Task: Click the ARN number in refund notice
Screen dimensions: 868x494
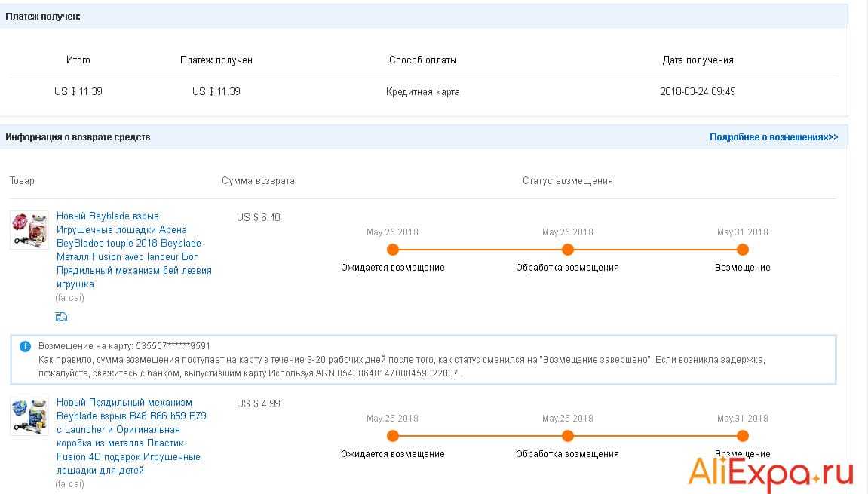Action: click(397, 373)
